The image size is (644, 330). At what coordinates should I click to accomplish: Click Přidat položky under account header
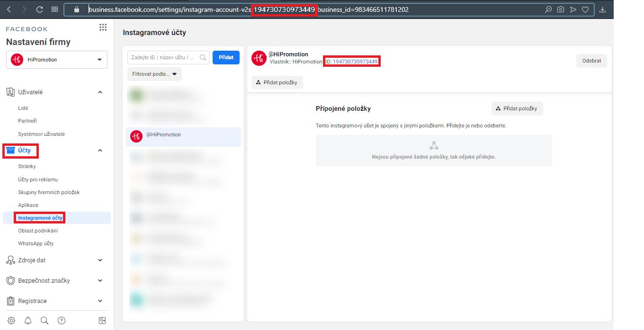pyautogui.click(x=277, y=82)
